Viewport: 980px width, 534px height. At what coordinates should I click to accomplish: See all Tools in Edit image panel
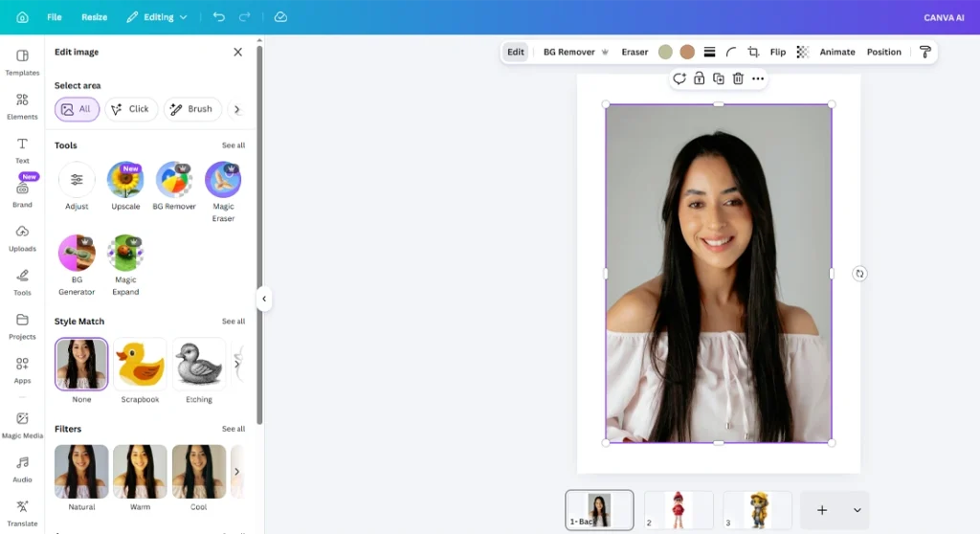coord(234,145)
